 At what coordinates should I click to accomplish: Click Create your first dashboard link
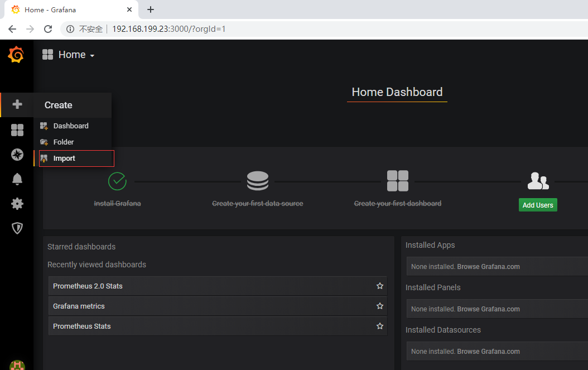(398, 203)
